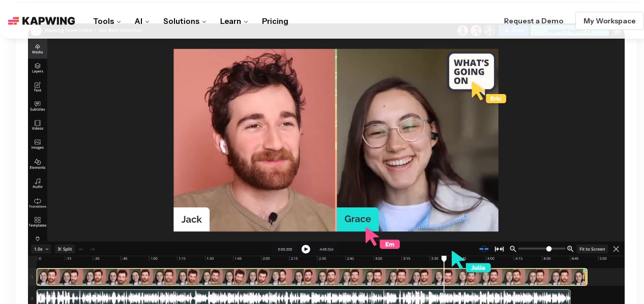Open the Images library icon
The width and height of the screenshot is (644, 304).
point(38,144)
